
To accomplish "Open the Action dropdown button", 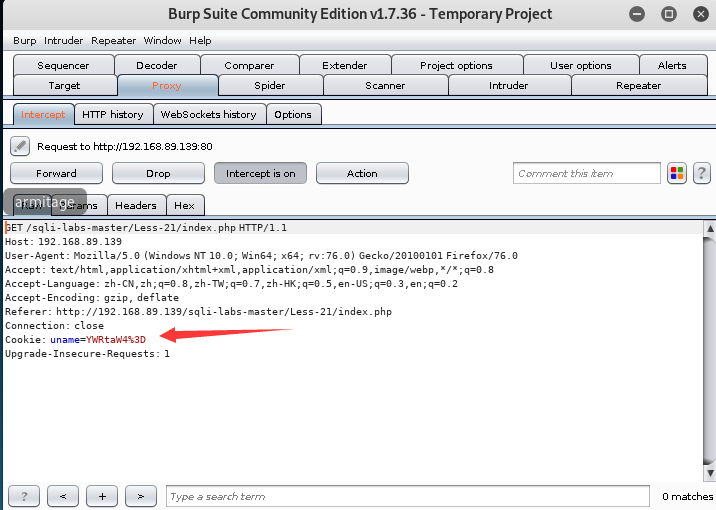I will [362, 174].
